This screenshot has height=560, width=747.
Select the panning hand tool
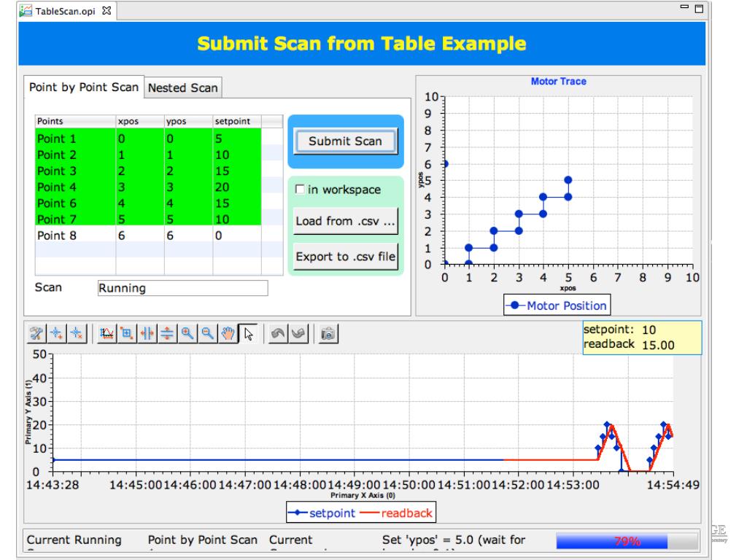click(228, 333)
